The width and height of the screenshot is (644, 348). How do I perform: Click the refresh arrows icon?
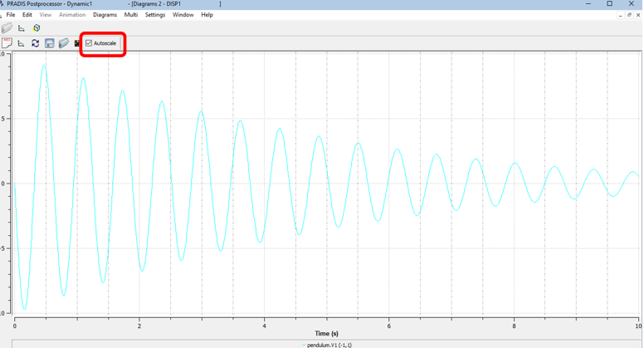(35, 43)
